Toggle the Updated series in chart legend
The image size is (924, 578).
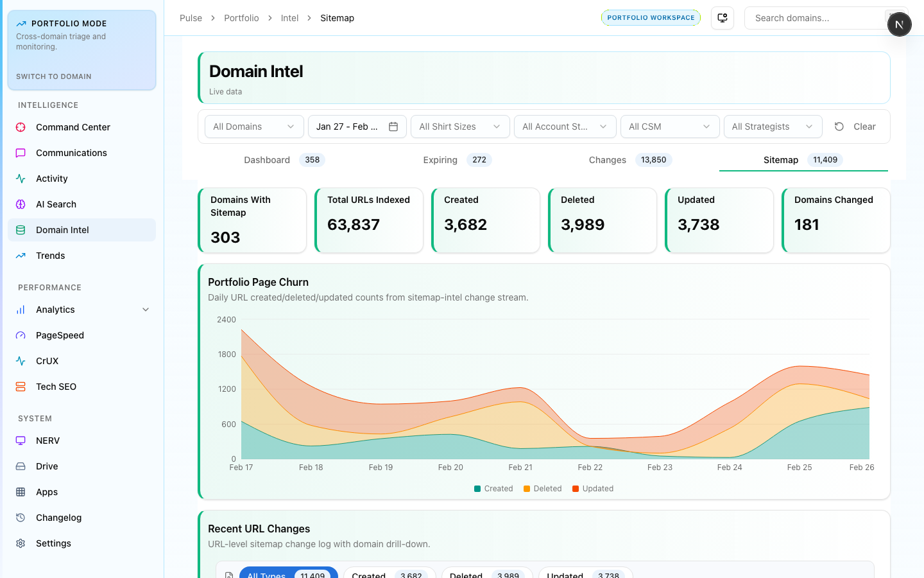[592, 489]
